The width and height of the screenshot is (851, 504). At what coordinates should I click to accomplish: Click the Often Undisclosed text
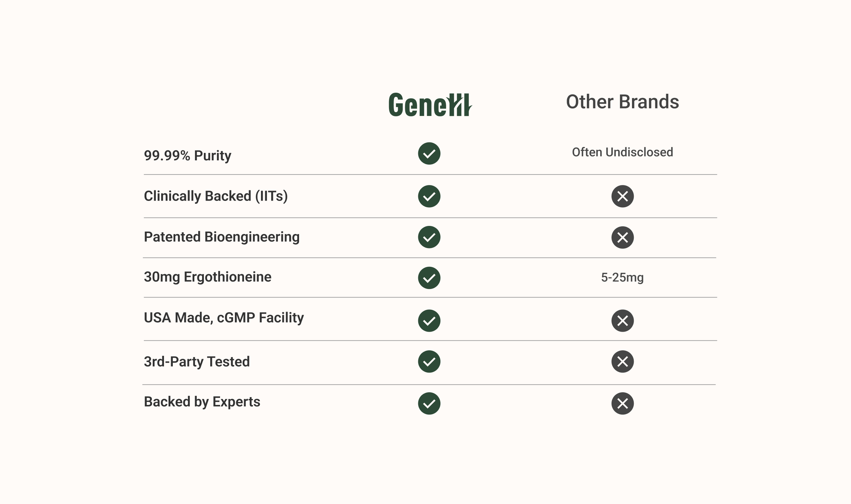coord(622,152)
